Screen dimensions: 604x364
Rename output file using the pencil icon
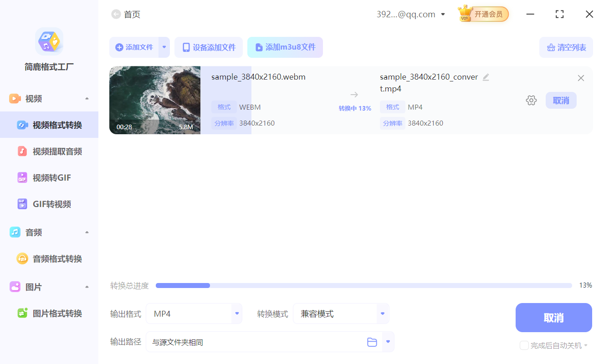point(486,77)
